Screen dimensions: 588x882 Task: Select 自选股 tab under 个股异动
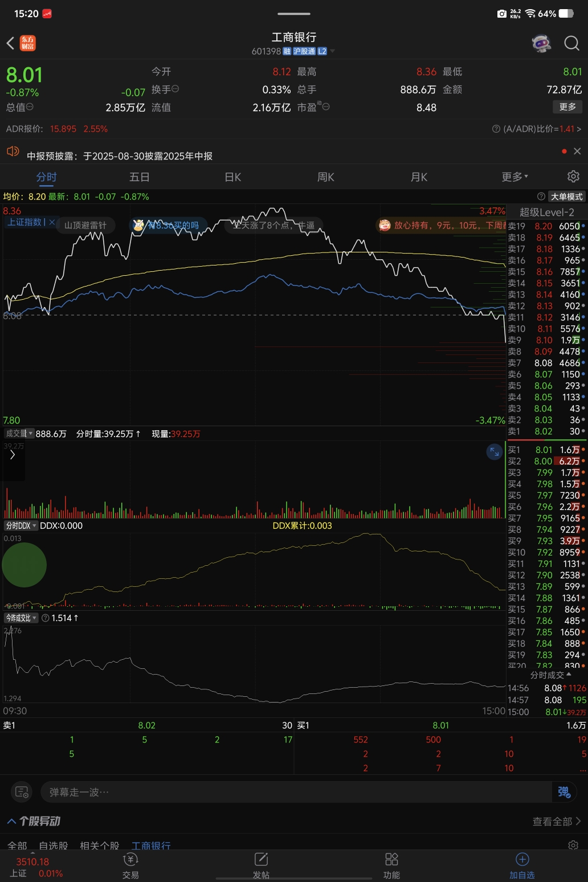(53, 846)
